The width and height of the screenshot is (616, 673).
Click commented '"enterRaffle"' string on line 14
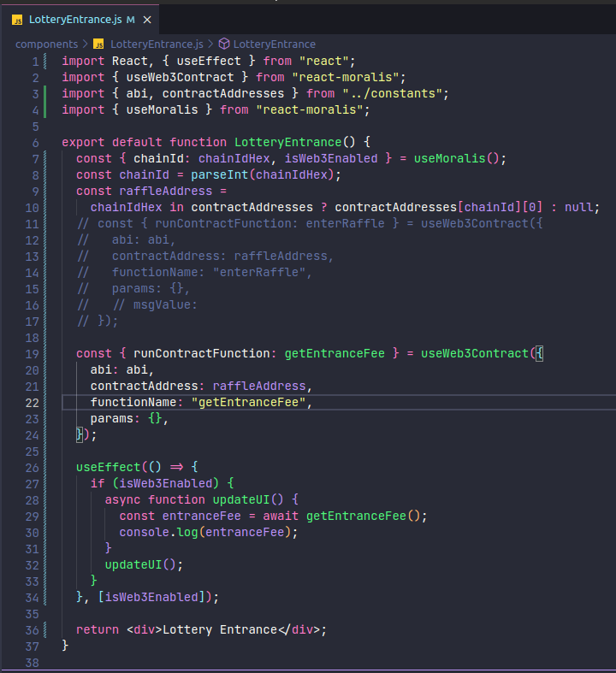click(x=259, y=272)
